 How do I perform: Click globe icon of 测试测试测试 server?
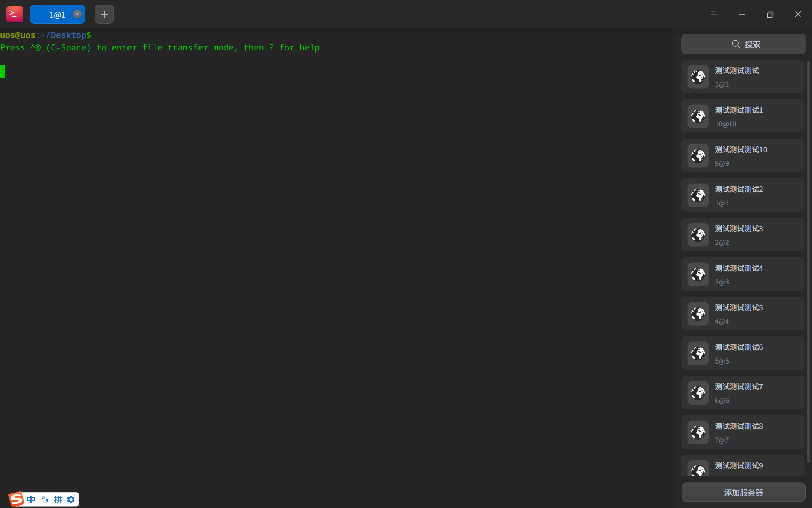(698, 77)
